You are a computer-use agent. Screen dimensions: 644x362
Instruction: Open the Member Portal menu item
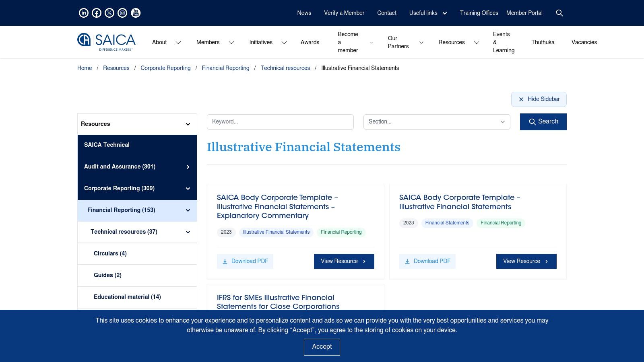coord(524,13)
